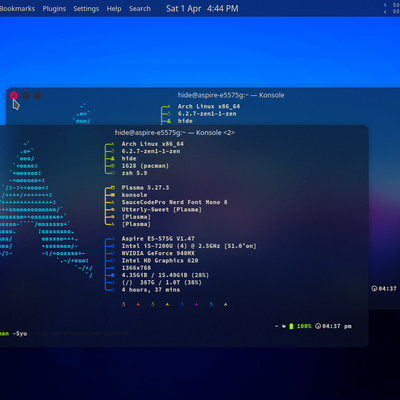Screen dimensions: 400x400
Task: Click the green battery icon in Konsole <2> prompt
Action: 291,326
